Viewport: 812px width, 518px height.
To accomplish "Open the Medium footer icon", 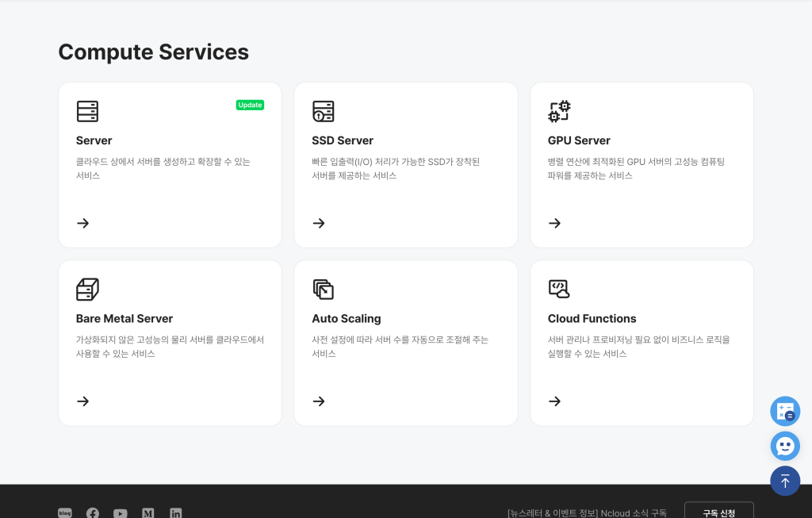I will (x=147, y=513).
